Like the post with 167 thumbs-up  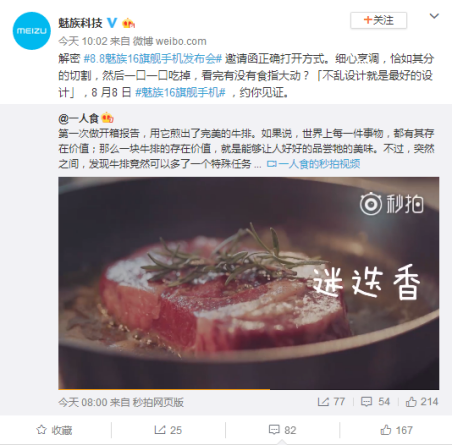point(396,430)
